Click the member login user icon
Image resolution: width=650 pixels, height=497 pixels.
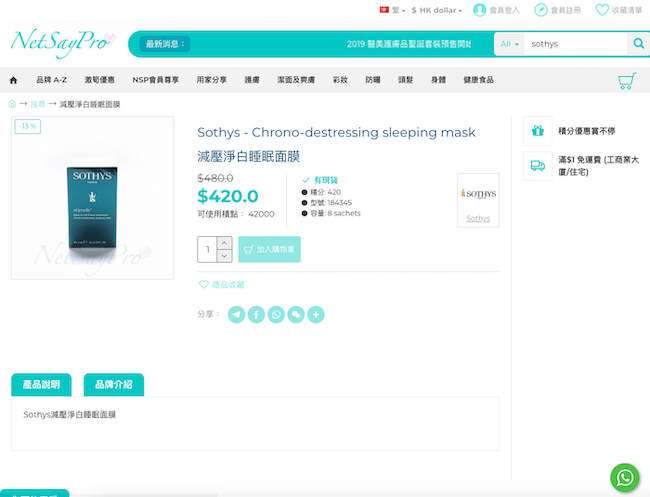click(x=480, y=10)
